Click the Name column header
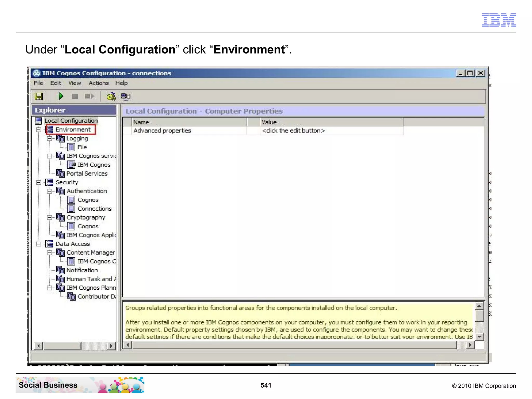532x399 pixels. point(189,122)
